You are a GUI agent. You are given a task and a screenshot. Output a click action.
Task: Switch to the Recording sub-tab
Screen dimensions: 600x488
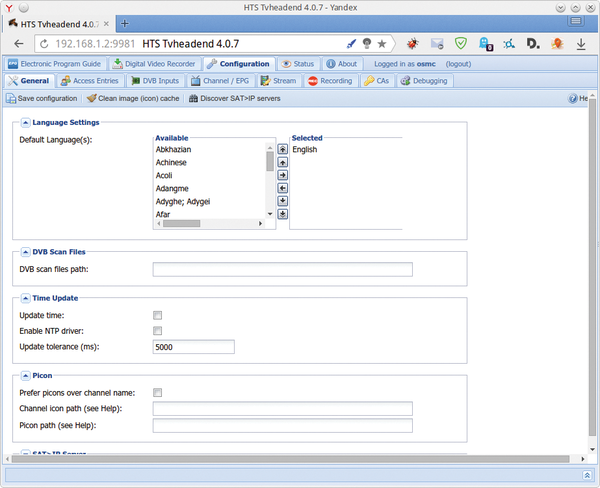[330, 81]
